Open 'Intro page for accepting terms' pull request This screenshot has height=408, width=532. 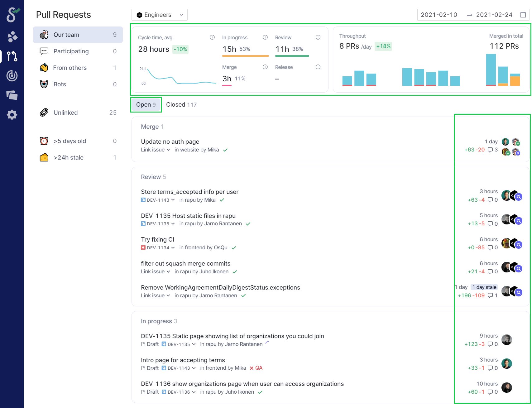[183, 360]
